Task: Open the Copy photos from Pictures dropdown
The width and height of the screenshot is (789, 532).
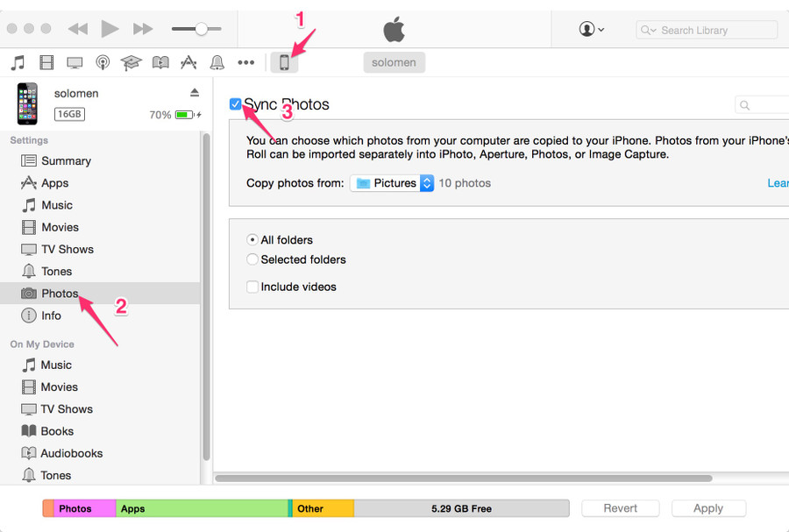Action: click(x=392, y=183)
